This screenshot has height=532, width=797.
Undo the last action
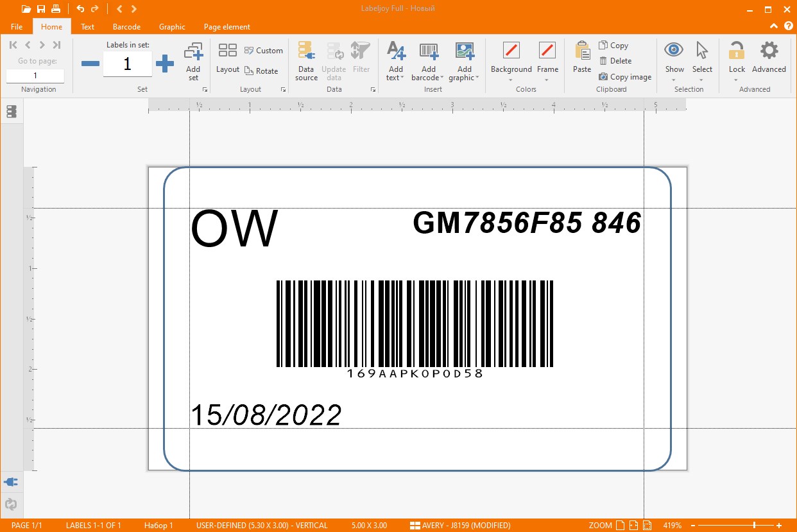click(80, 9)
